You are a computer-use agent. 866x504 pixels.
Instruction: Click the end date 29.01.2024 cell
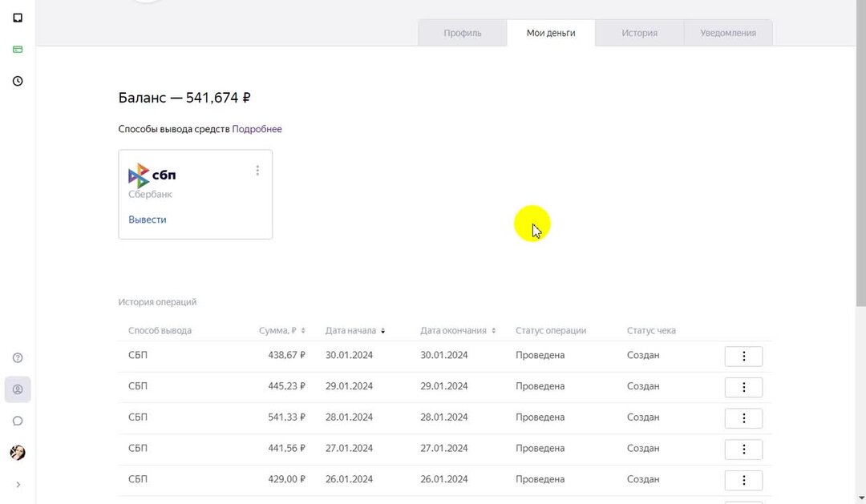pyautogui.click(x=444, y=386)
